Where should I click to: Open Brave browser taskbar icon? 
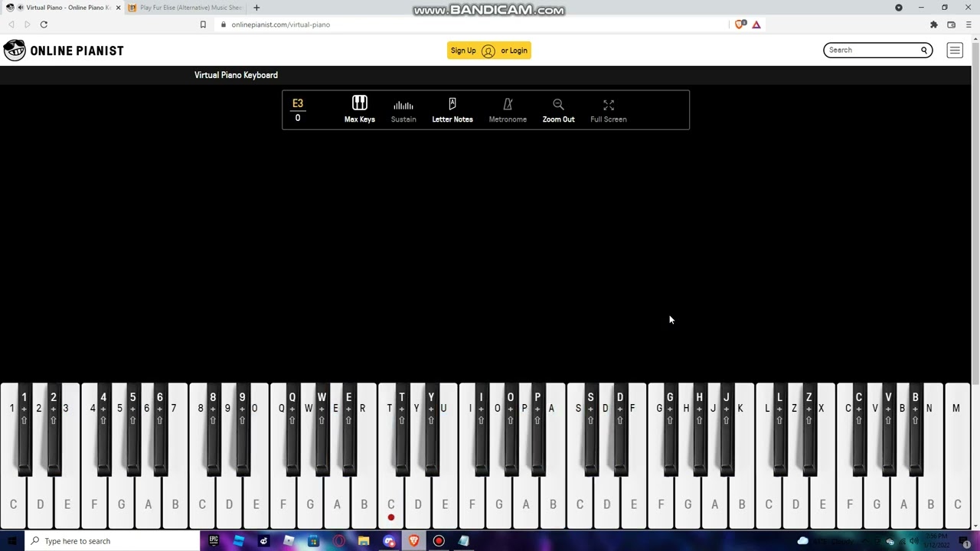pyautogui.click(x=414, y=541)
